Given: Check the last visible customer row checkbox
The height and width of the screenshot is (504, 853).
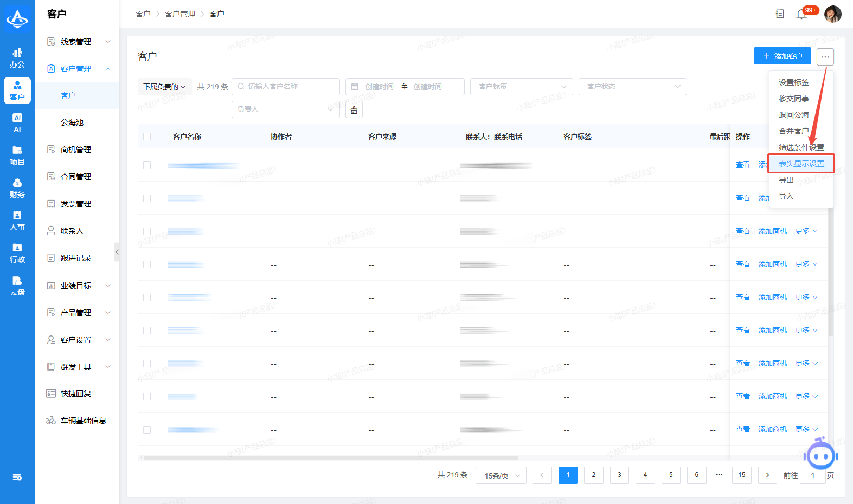Looking at the screenshot, I should (147, 430).
